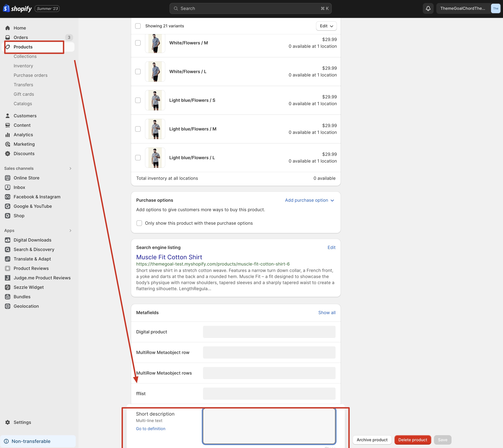503x448 pixels.
Task: Click the Save button
Action: 442,440
